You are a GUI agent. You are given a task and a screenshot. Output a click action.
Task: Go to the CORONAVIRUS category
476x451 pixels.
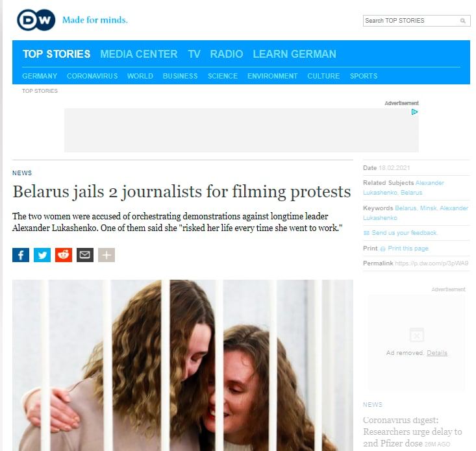pos(92,76)
